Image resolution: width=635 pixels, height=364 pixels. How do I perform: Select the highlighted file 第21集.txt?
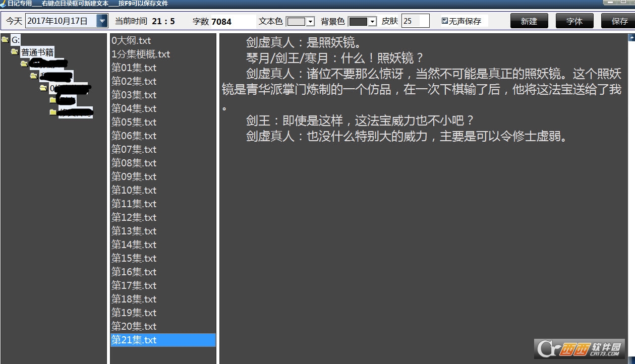134,340
